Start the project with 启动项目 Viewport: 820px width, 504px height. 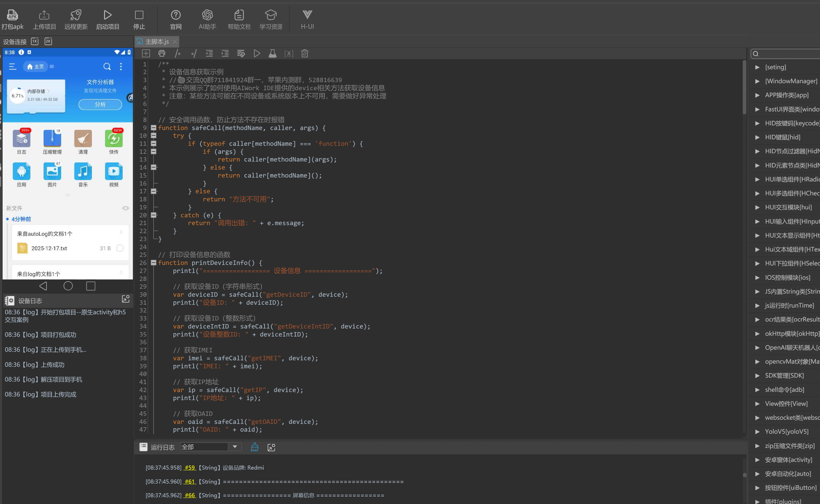107,15
